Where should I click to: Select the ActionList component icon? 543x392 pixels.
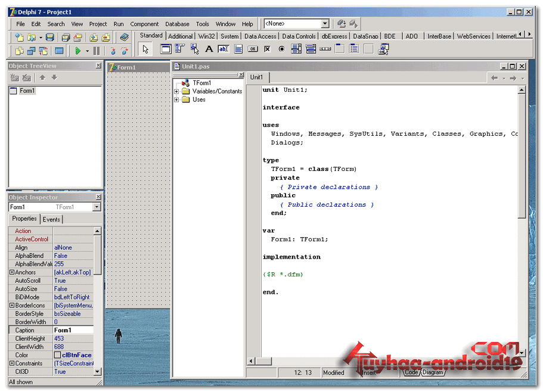coord(384,49)
